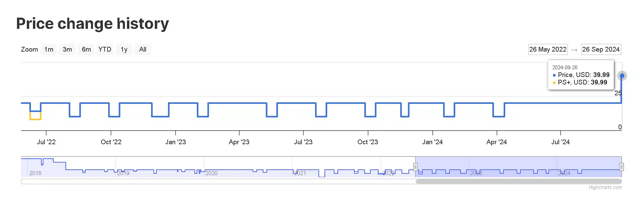Click the Jan '23 axis label

pos(176,142)
